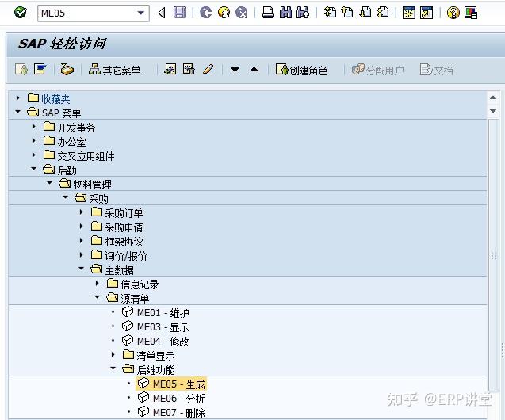Collapse the command field with the triangle arrow
Viewport: 505px width, 420px height.
[x=162, y=13]
